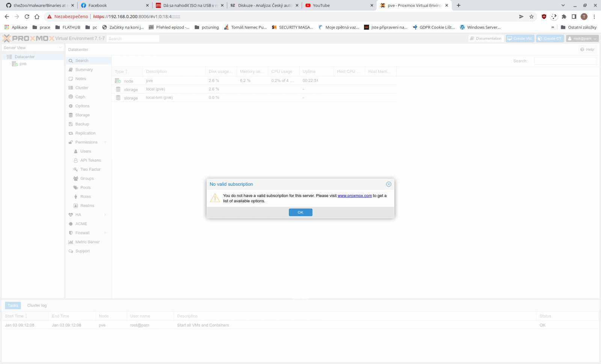Image resolution: width=601 pixels, height=364 pixels.
Task: Open the Server View dropdown
Action: click(33, 48)
